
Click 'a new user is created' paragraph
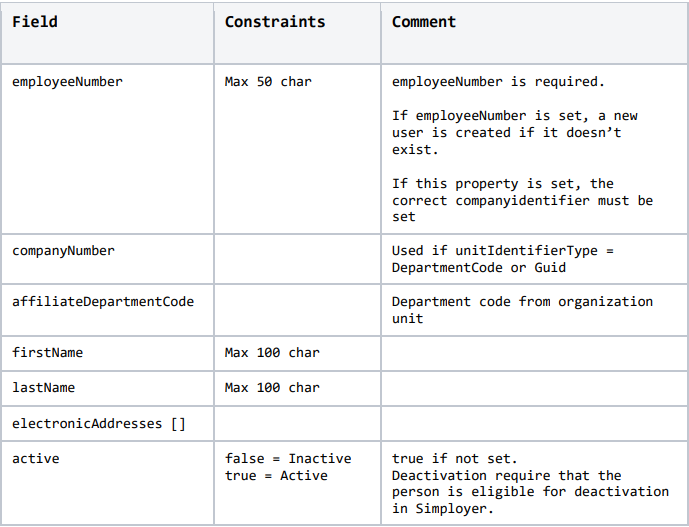tap(514, 133)
